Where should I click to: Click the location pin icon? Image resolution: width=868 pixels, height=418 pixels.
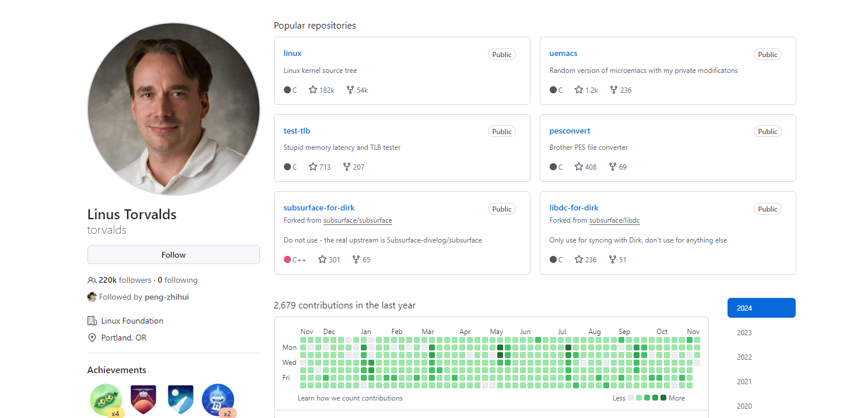92,338
